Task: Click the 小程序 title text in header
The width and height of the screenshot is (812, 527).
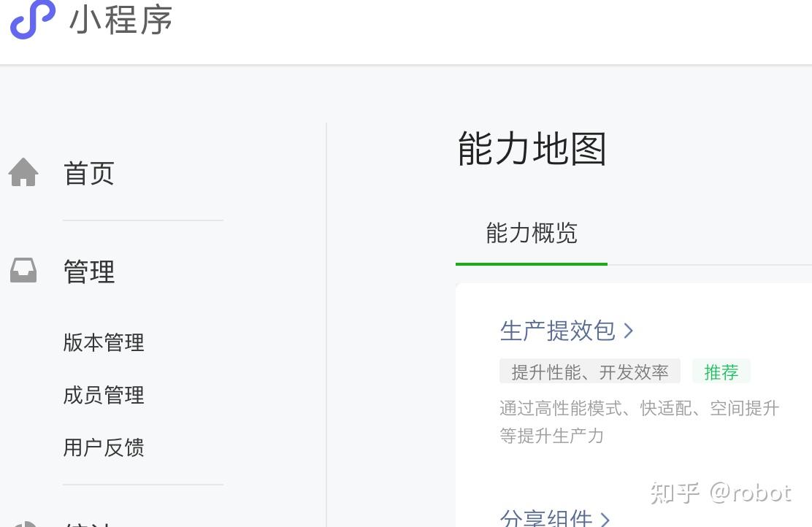Action: [x=120, y=20]
